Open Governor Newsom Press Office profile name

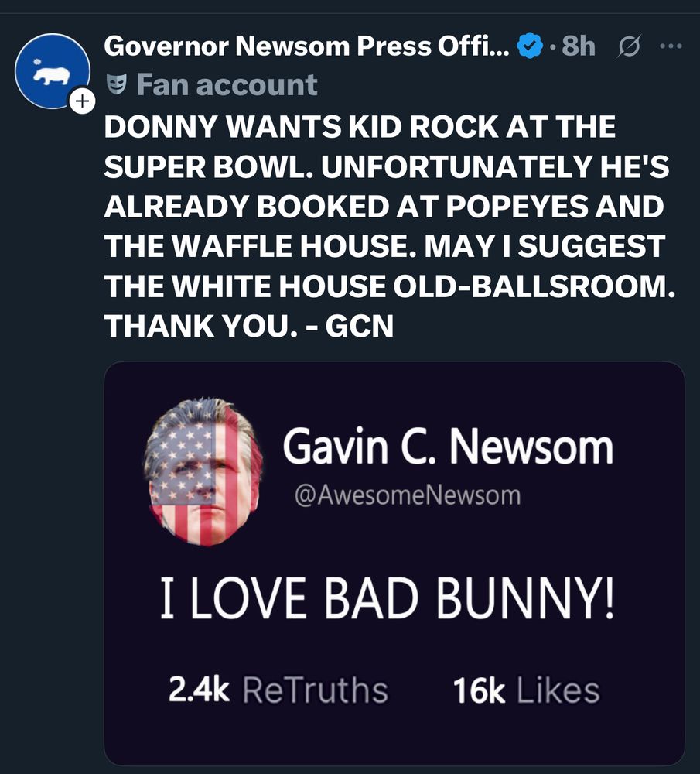306,46
